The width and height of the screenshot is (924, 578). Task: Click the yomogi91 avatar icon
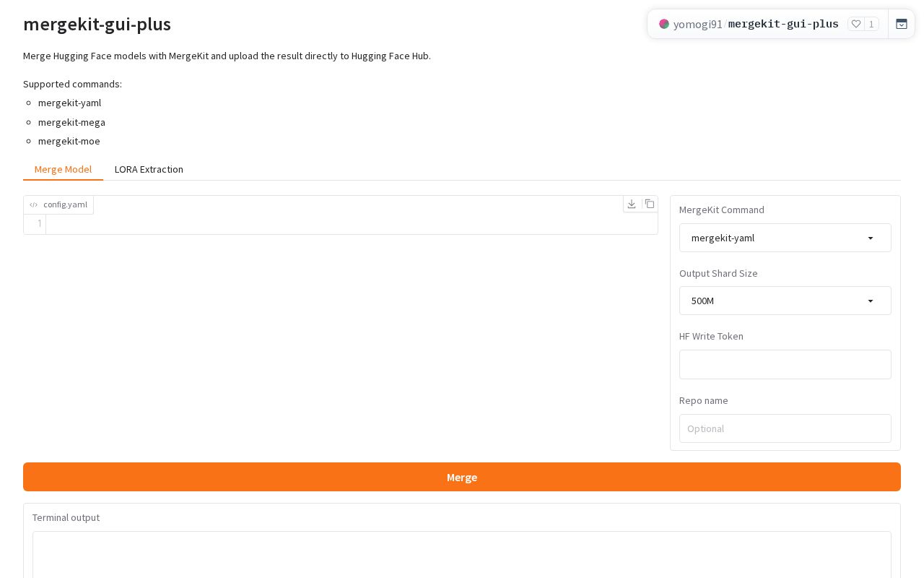664,24
